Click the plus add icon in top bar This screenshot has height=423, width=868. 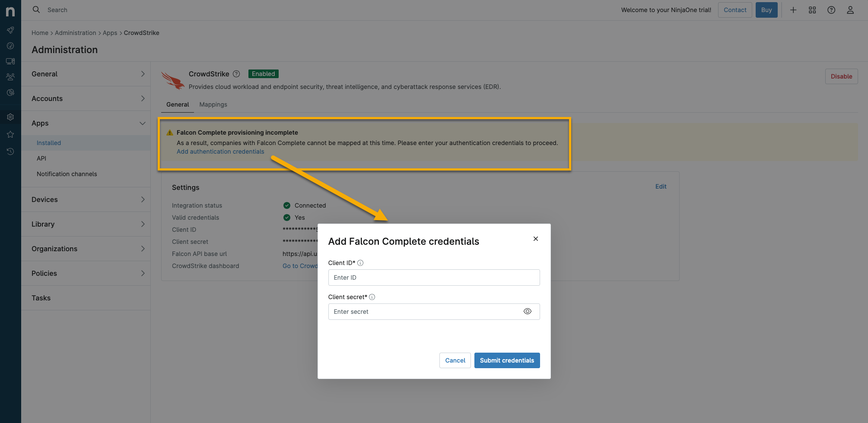[793, 10]
